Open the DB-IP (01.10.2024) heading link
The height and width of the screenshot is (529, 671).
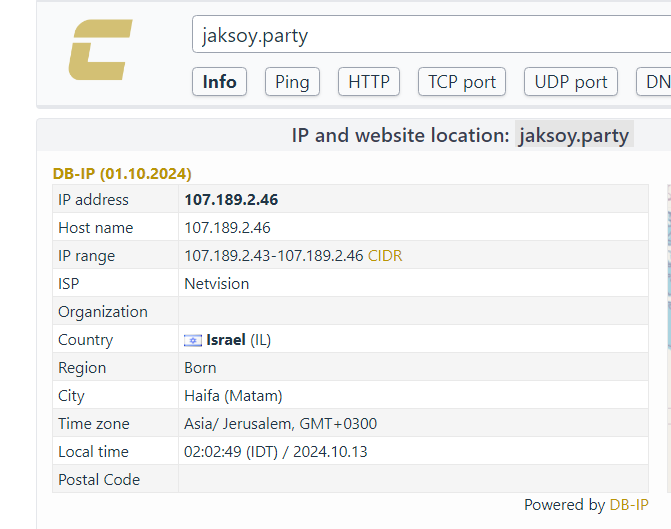pyautogui.click(x=122, y=173)
